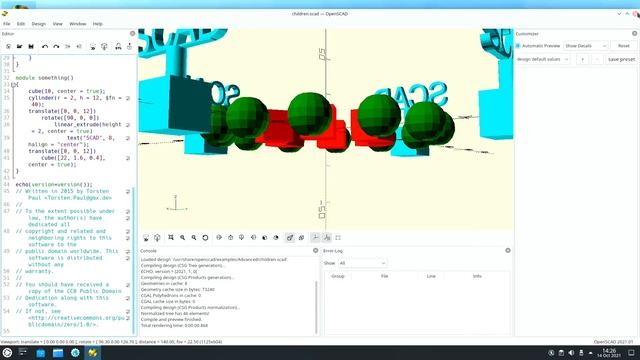This screenshot has height=360, width=640.
Task: Click the View All icon in viewport toolbar
Action: [x=171, y=238]
